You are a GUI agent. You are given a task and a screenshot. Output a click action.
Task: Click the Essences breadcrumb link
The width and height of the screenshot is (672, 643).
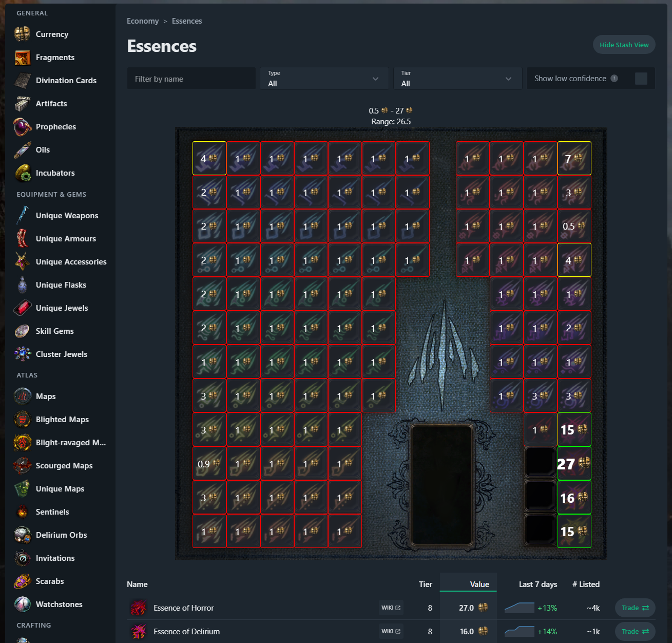187,21
